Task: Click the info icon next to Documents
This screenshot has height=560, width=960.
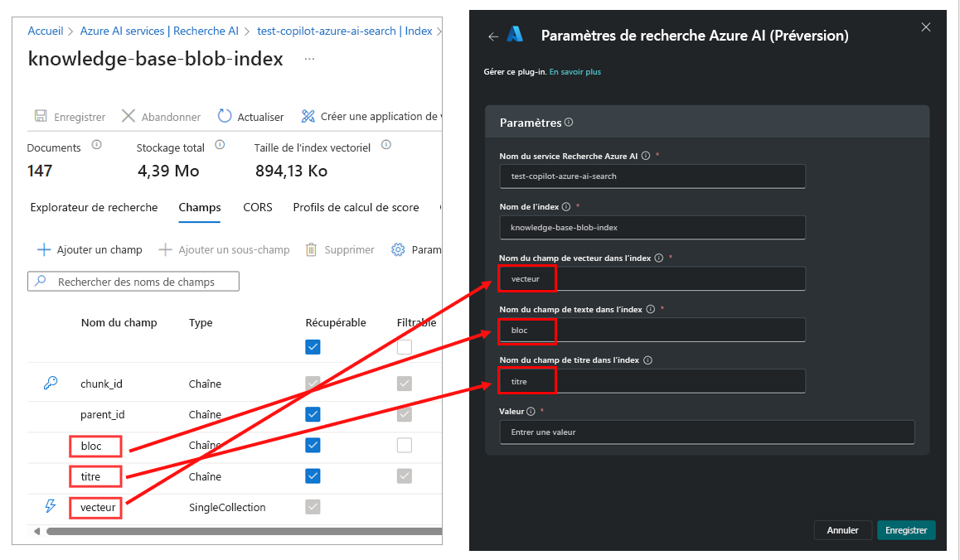Action: (x=95, y=145)
